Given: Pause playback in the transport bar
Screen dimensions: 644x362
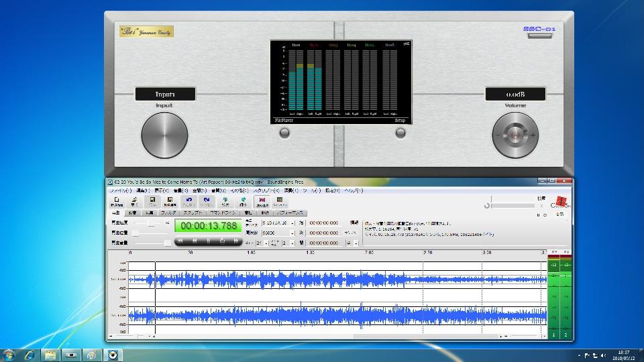Looking at the screenshot, I should point(208,241).
